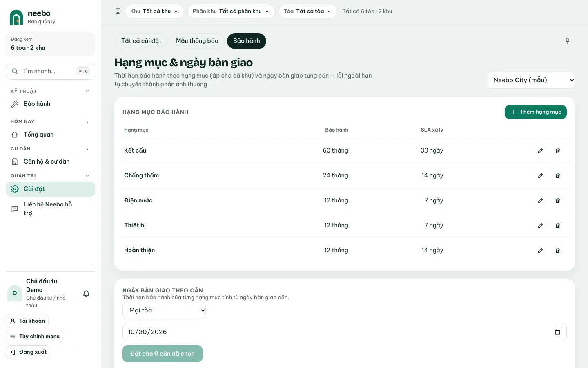Delete the Thiết bị row
Viewport: 588px width, 368px height.
558,225
